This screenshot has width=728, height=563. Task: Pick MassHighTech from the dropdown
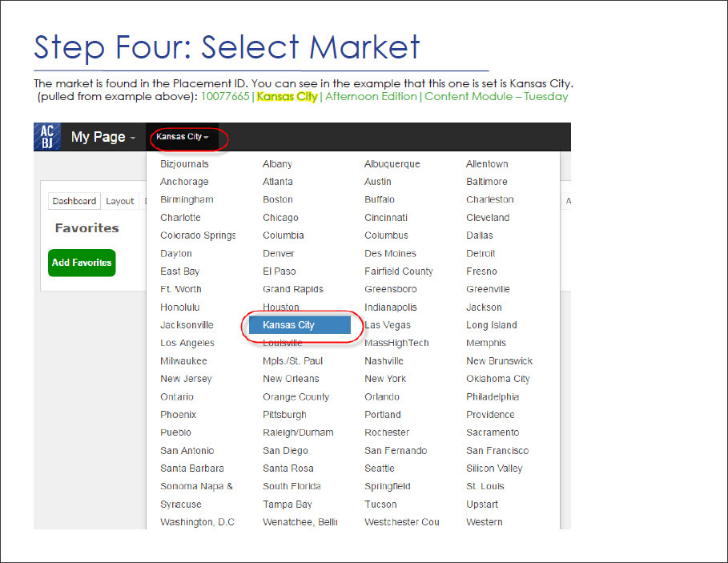click(x=396, y=343)
